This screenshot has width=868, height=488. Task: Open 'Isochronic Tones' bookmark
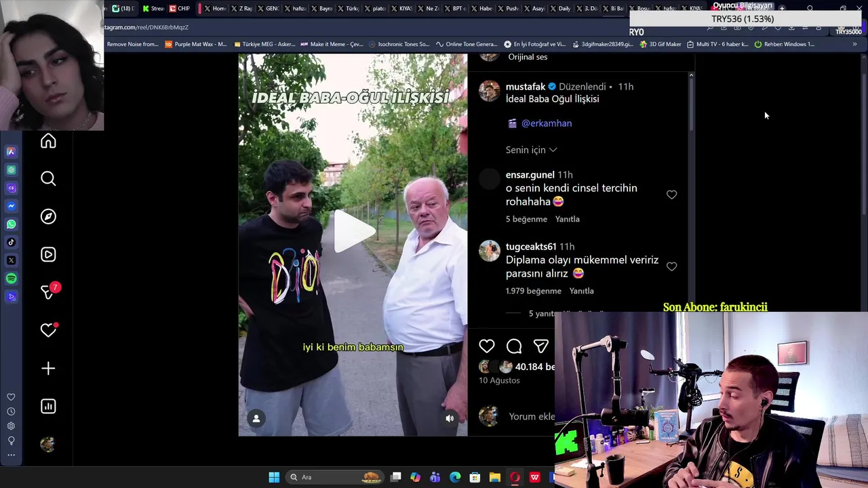399,44
